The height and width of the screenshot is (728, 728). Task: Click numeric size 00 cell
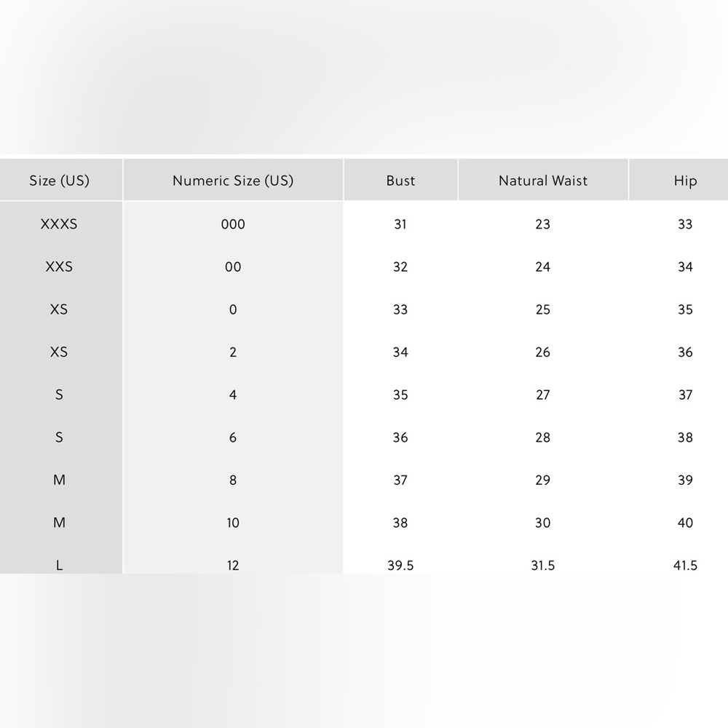pos(233,266)
